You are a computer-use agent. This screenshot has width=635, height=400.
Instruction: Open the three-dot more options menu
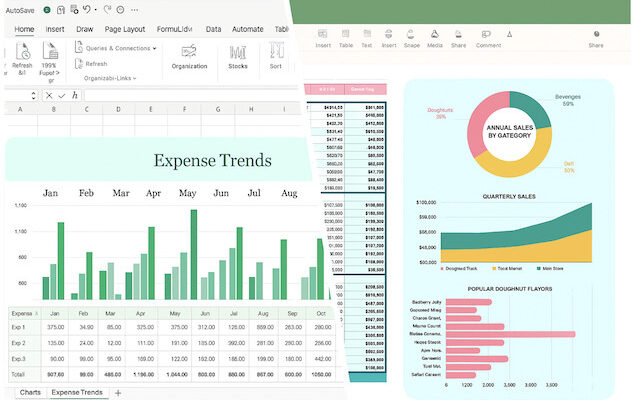pos(134,10)
